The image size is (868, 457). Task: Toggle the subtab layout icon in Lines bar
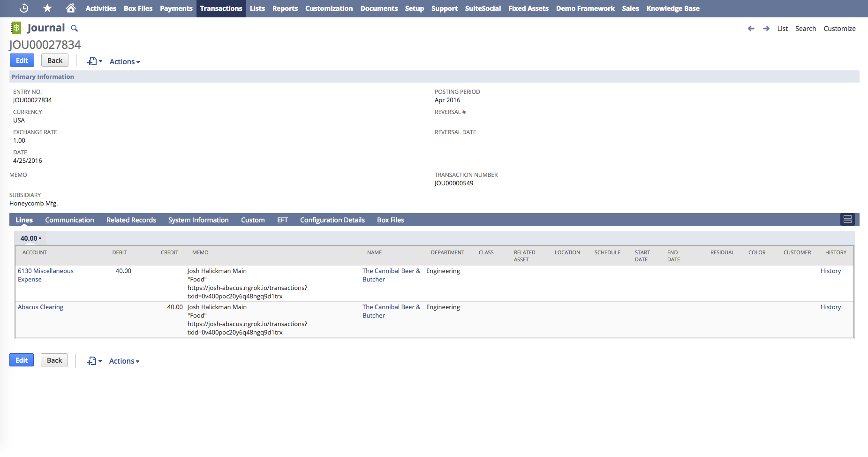tap(847, 220)
